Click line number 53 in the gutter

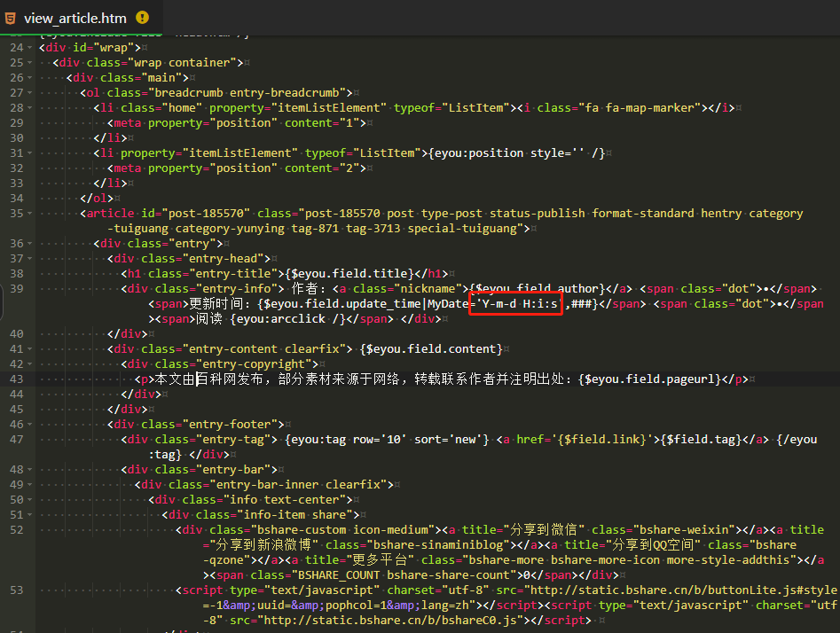16,590
